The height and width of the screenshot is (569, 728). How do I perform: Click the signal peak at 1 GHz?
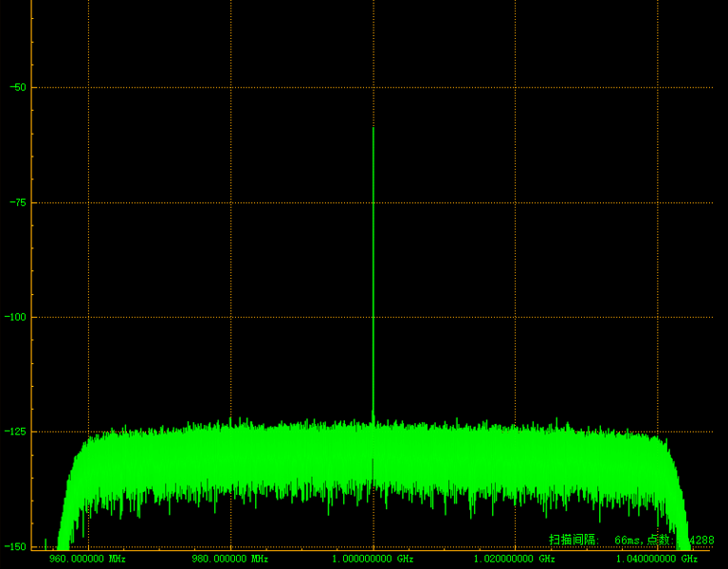point(373,128)
